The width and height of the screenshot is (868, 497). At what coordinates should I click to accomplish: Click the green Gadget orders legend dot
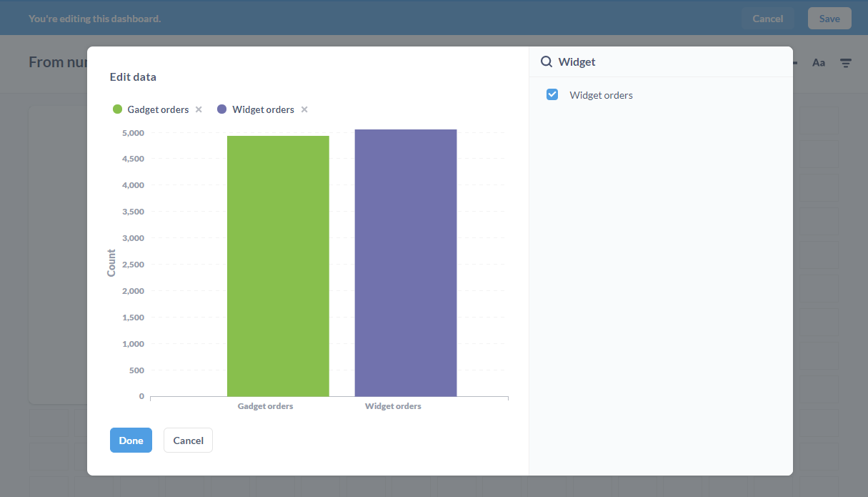click(x=118, y=109)
